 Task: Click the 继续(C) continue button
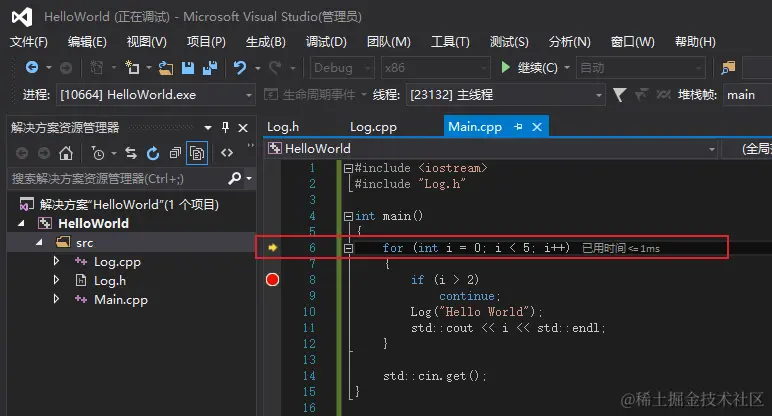[x=529, y=67]
